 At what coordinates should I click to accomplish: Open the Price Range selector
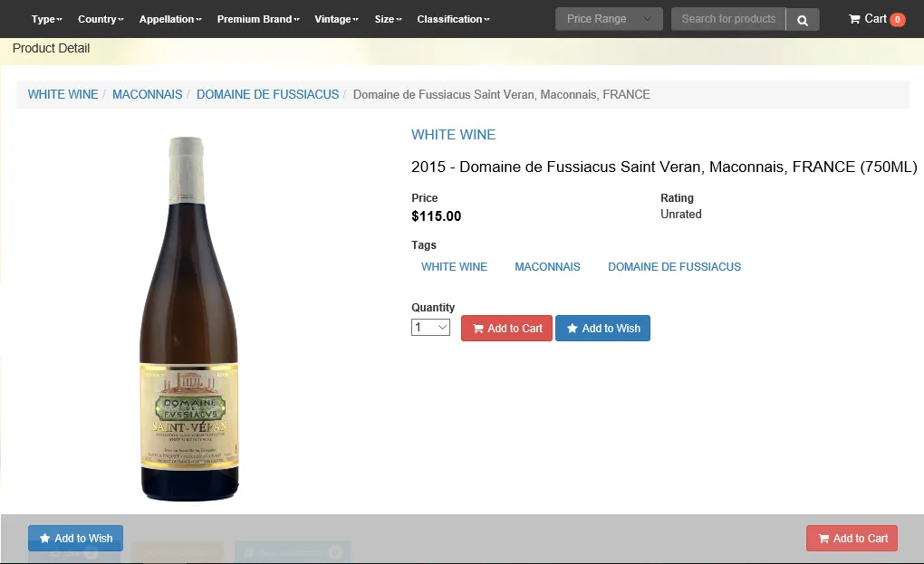click(x=609, y=19)
